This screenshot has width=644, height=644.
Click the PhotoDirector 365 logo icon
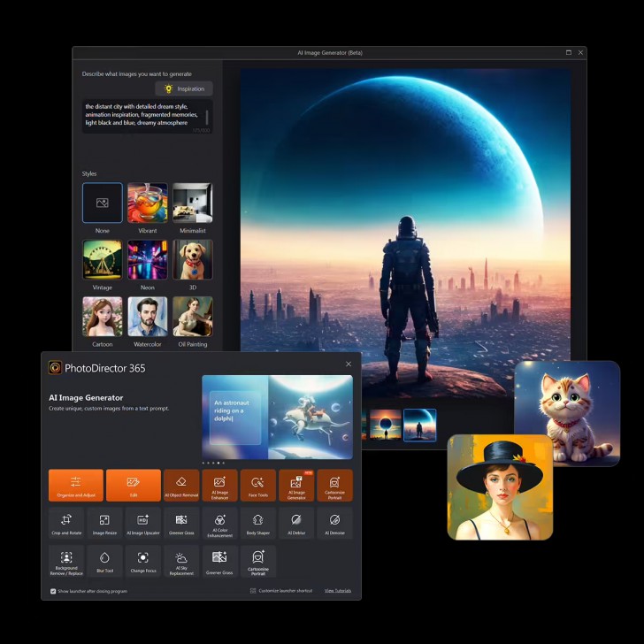pos(55,368)
